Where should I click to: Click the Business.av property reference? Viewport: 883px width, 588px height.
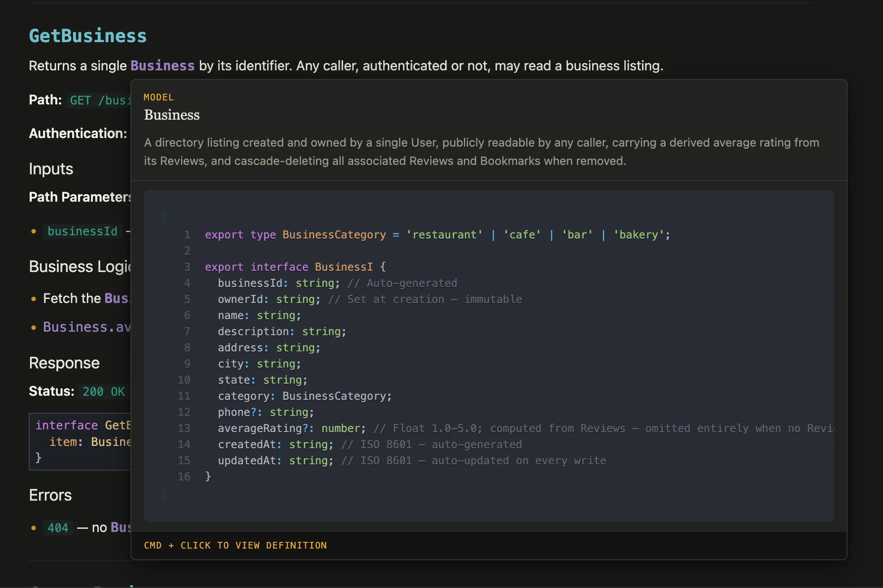click(87, 327)
